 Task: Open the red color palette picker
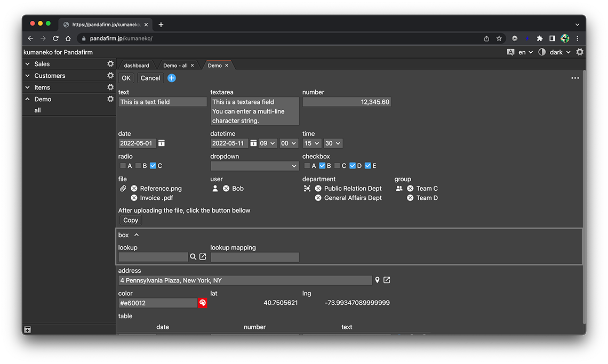[203, 303]
